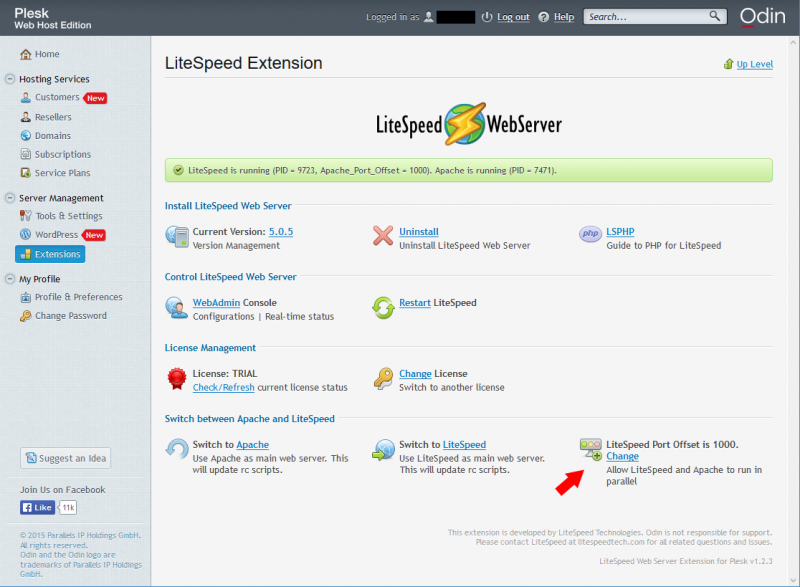The width and height of the screenshot is (800, 587).
Task: Click Check/Refresh license status link
Action: tap(223, 387)
